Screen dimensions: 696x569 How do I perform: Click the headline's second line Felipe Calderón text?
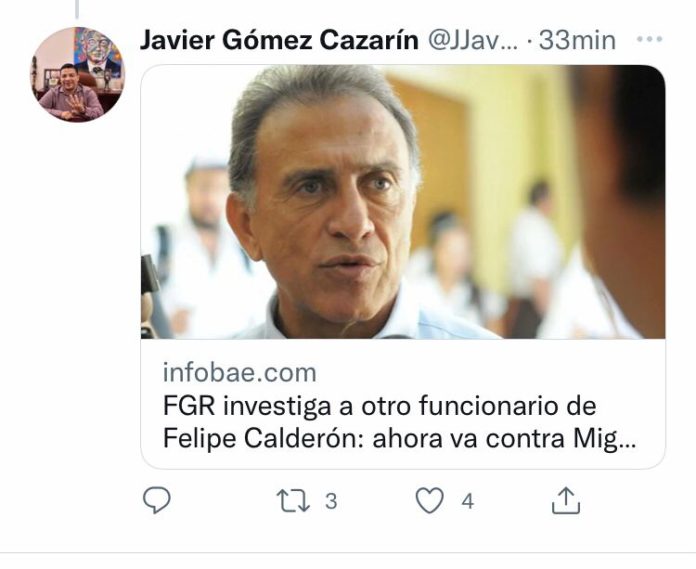[265, 439]
